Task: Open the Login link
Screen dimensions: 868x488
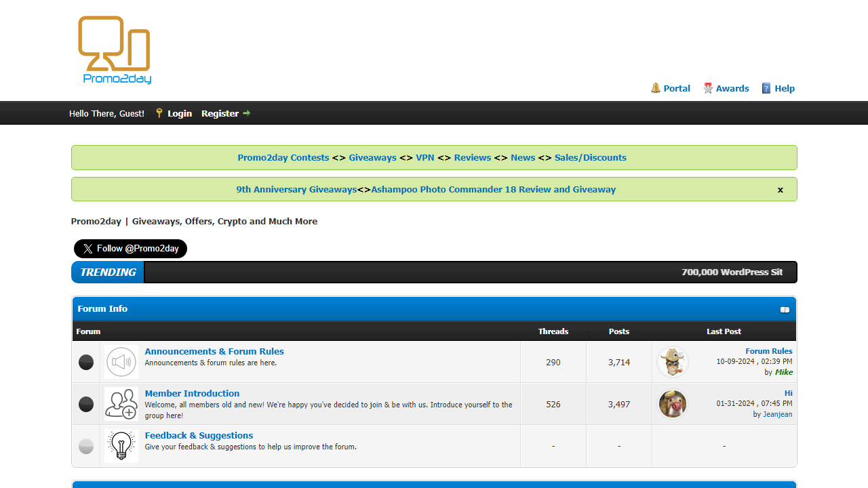Action: coord(180,113)
